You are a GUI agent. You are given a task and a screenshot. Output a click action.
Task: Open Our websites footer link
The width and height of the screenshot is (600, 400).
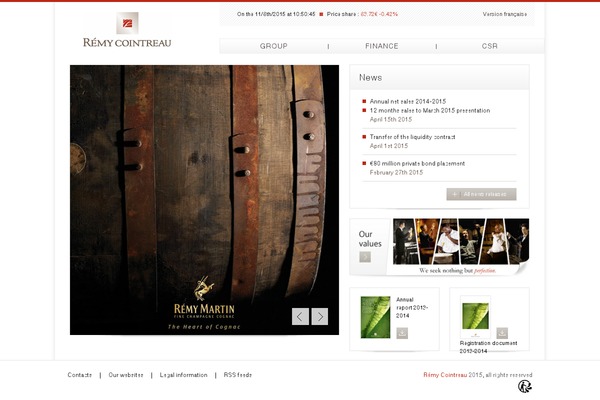[x=126, y=375]
